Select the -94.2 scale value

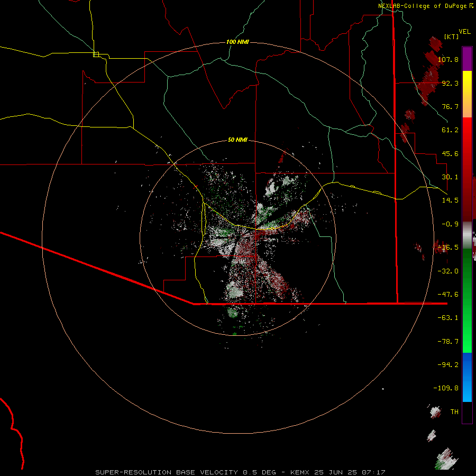point(448,365)
